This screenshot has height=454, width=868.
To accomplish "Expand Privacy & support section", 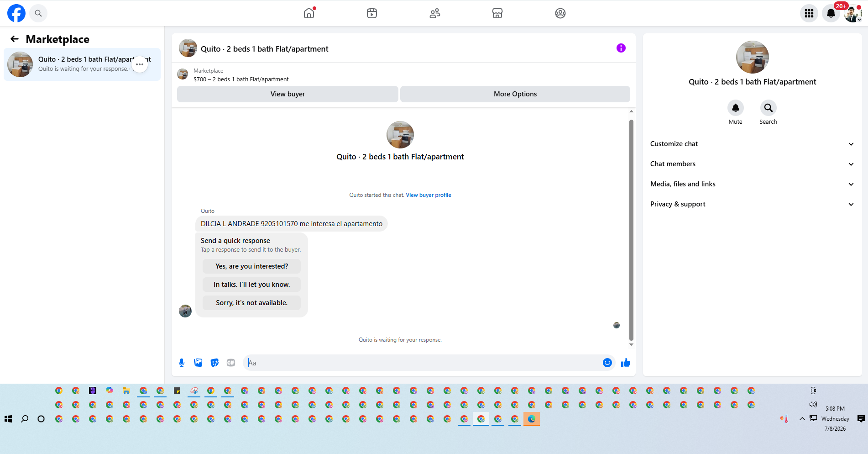I will 753,204.
